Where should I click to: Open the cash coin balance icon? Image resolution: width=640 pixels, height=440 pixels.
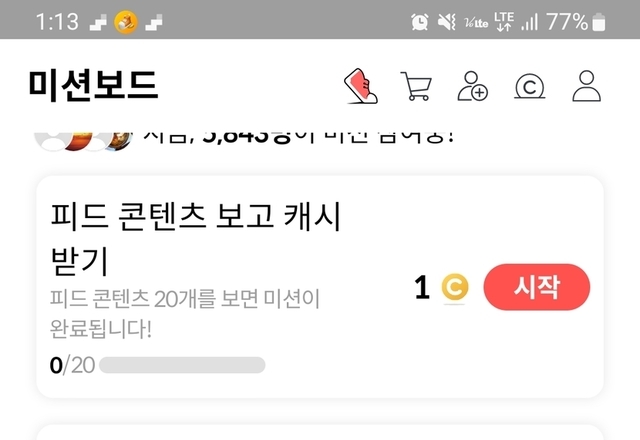pyautogui.click(x=529, y=86)
